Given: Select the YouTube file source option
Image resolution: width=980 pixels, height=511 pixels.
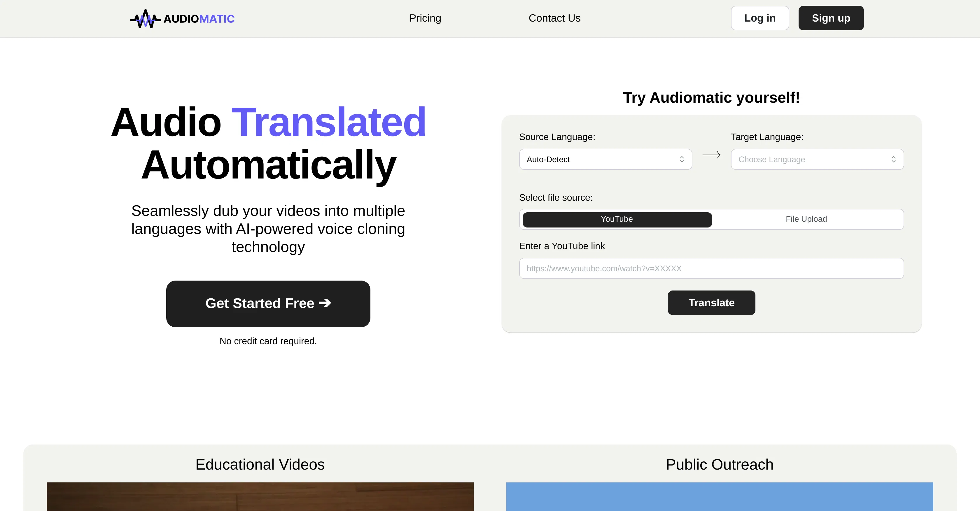Looking at the screenshot, I should (616, 219).
